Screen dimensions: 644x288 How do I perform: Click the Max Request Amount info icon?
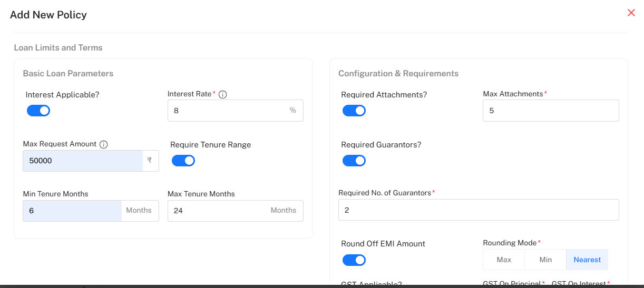coord(103,144)
